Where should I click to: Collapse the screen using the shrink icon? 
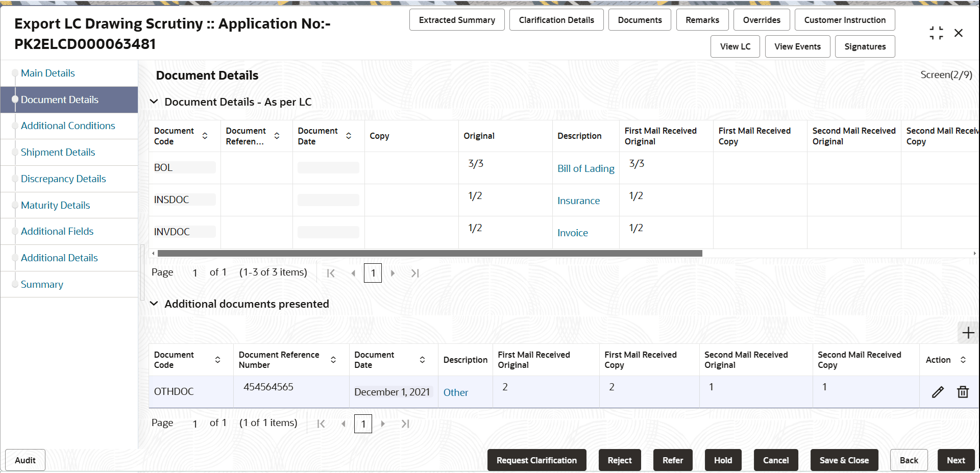pos(936,33)
